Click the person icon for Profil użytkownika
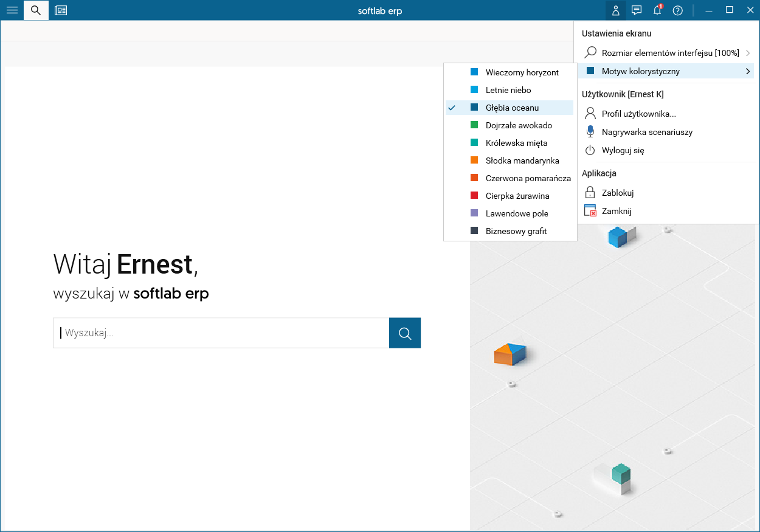 pos(590,114)
